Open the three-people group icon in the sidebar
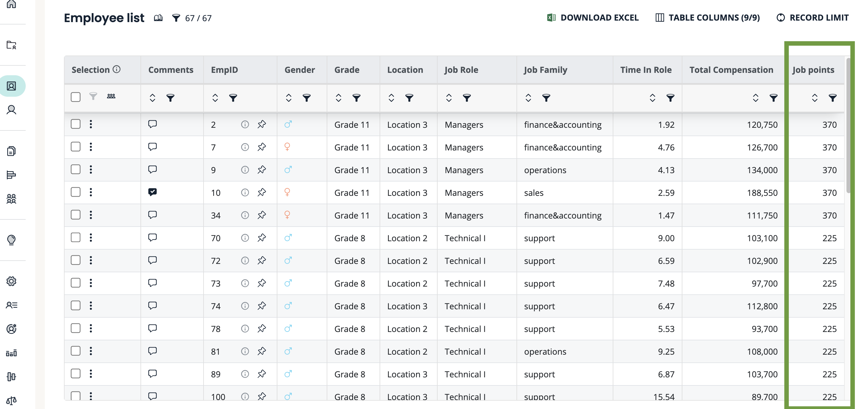This screenshot has width=868, height=409. point(11,199)
